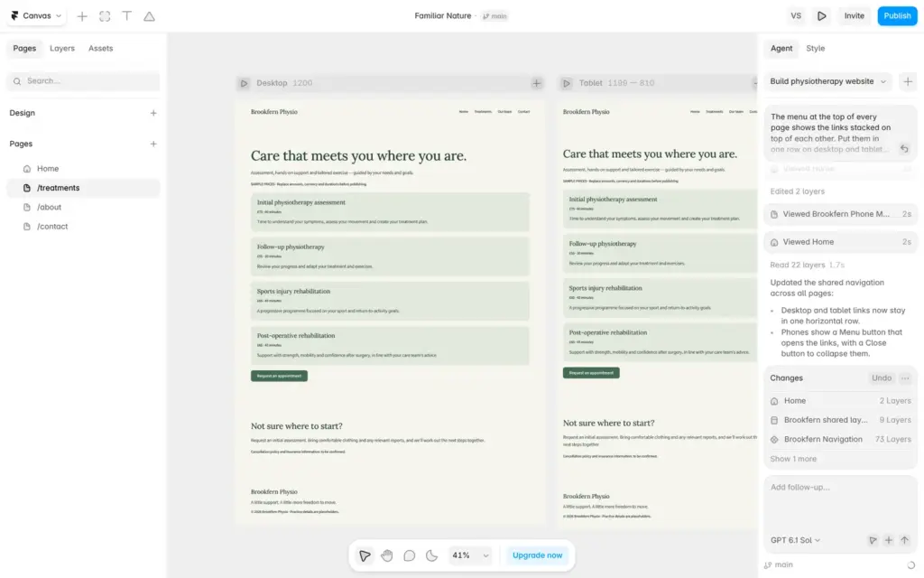This screenshot has height=578, width=924.
Task: Click the attach plus icon in agent input
Action: tap(889, 540)
